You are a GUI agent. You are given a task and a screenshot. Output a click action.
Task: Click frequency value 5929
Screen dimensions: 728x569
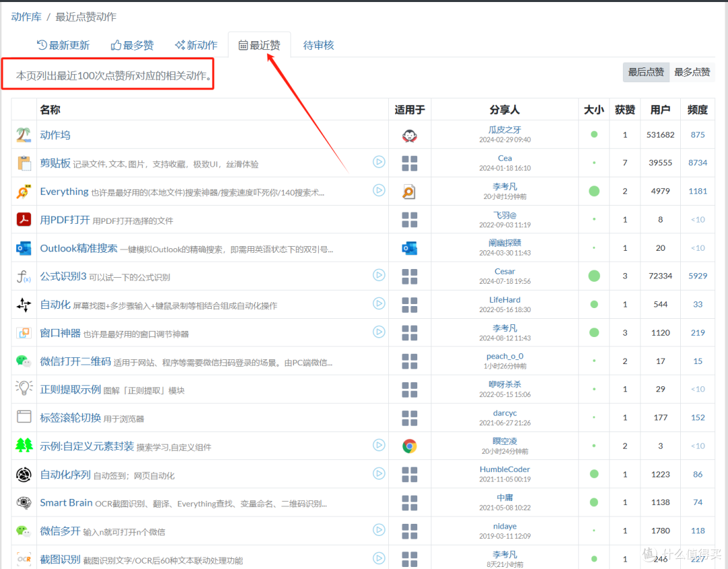click(x=698, y=276)
